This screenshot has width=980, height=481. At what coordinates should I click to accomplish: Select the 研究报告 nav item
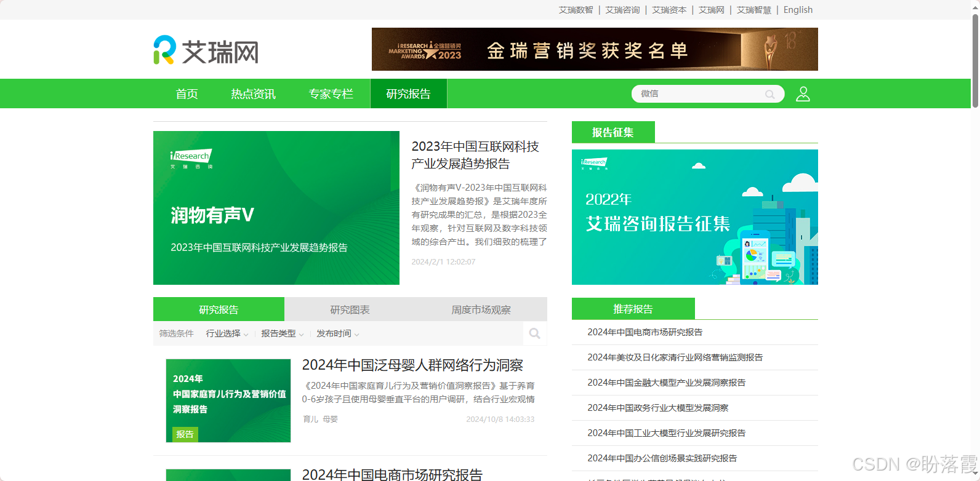[409, 93]
